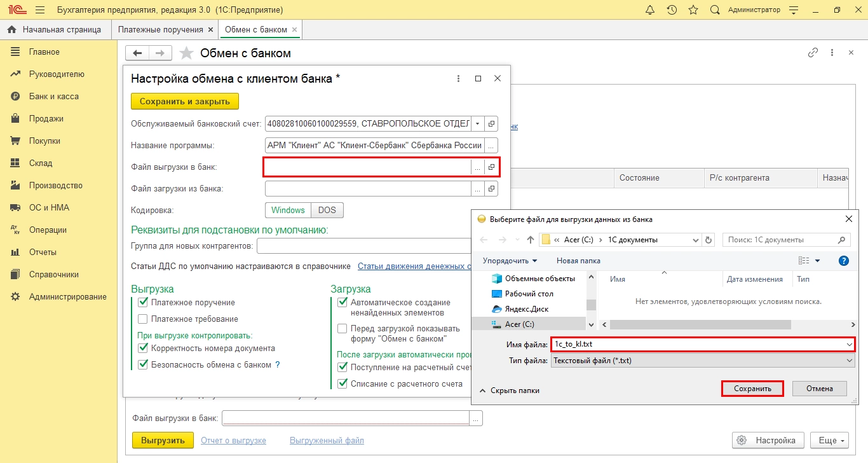Image resolution: width=868 pixels, height=463 pixels.
Task: Click the ruble icon for Банк и касса
Action: 16,97
